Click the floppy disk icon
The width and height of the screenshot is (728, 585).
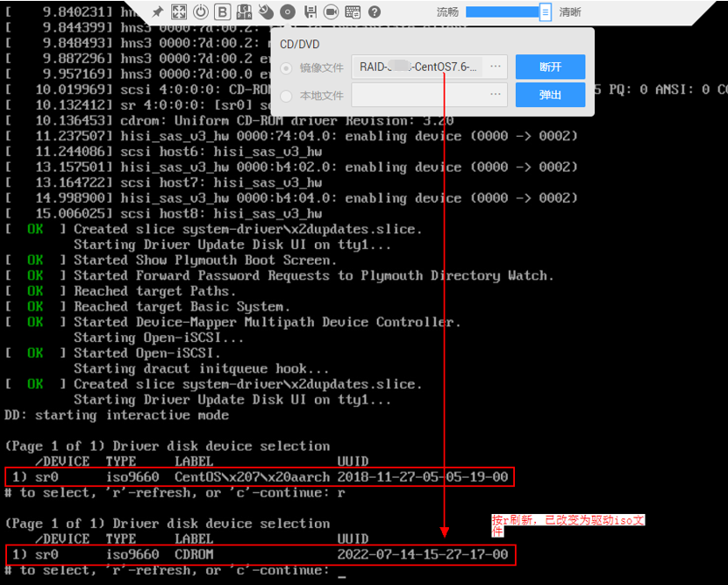tap(310, 12)
